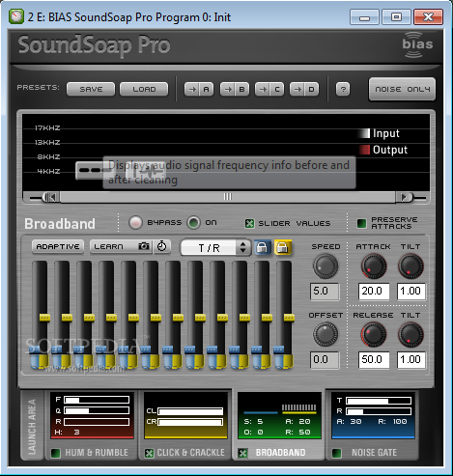Image resolution: width=453 pixels, height=476 pixels.
Task: Toggle the blue threshold lock icon
Action: (262, 247)
